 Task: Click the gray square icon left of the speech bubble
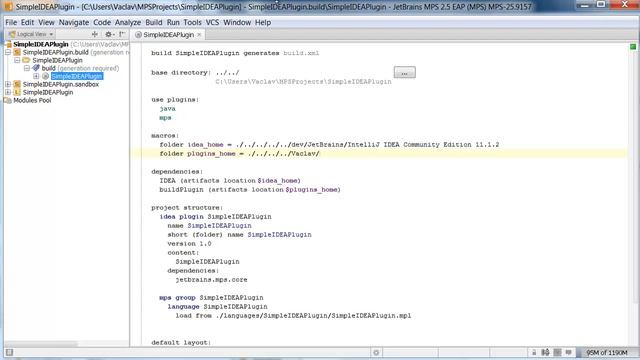coord(557,352)
